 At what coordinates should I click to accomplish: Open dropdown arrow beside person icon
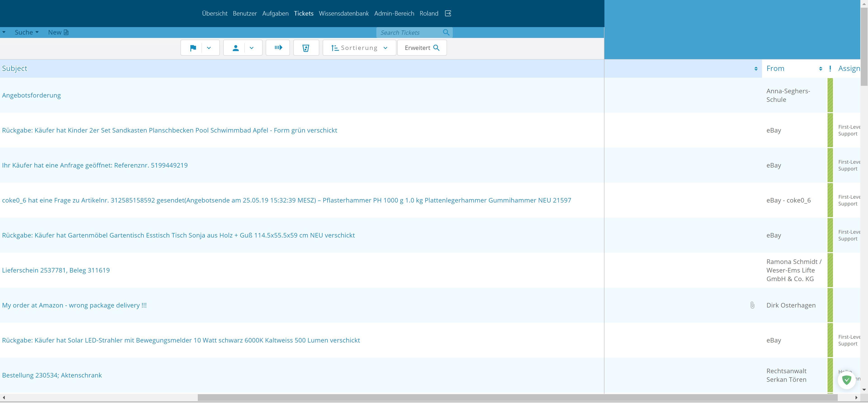click(x=251, y=48)
